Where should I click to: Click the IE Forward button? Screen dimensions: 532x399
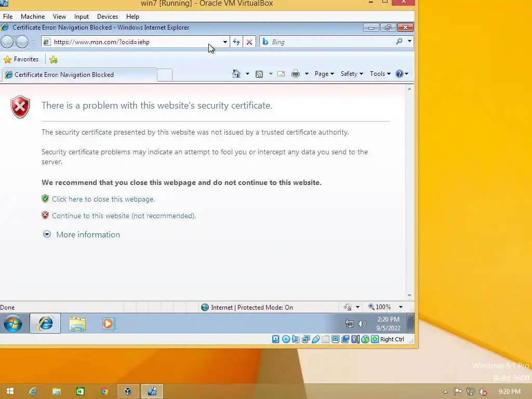coord(22,42)
